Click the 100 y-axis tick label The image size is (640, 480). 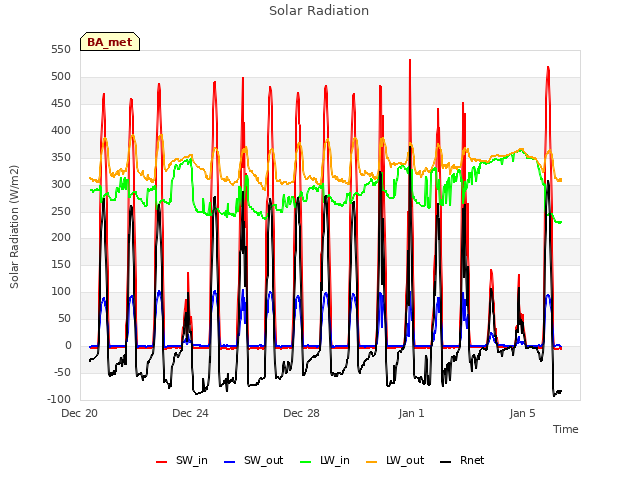(61, 291)
